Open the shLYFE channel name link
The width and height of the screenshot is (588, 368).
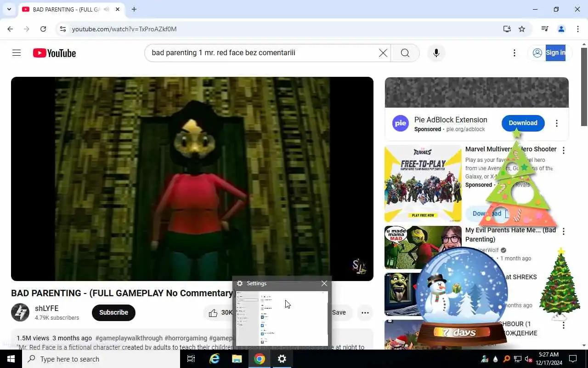46,308
